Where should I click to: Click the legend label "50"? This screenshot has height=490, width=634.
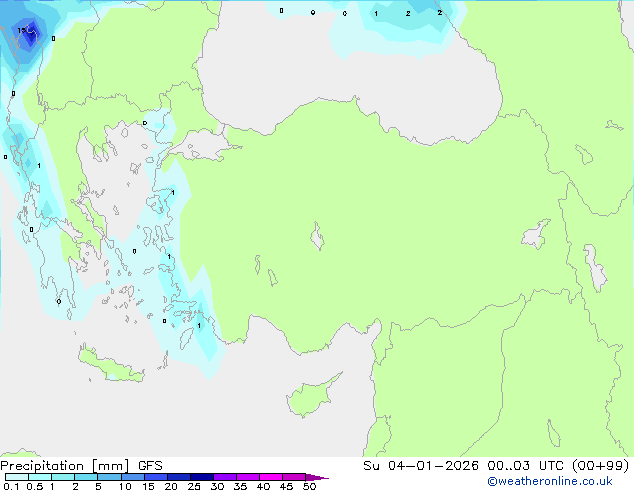click(x=309, y=486)
